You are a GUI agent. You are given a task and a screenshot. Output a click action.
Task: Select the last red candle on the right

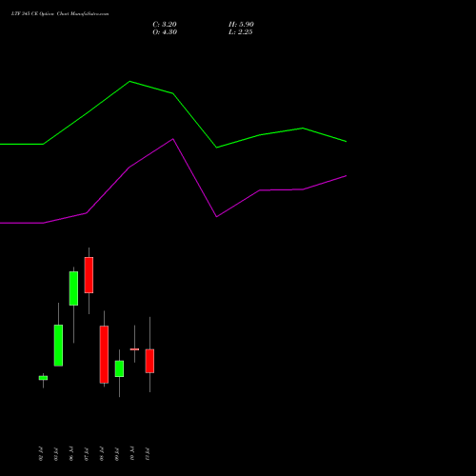149,361
